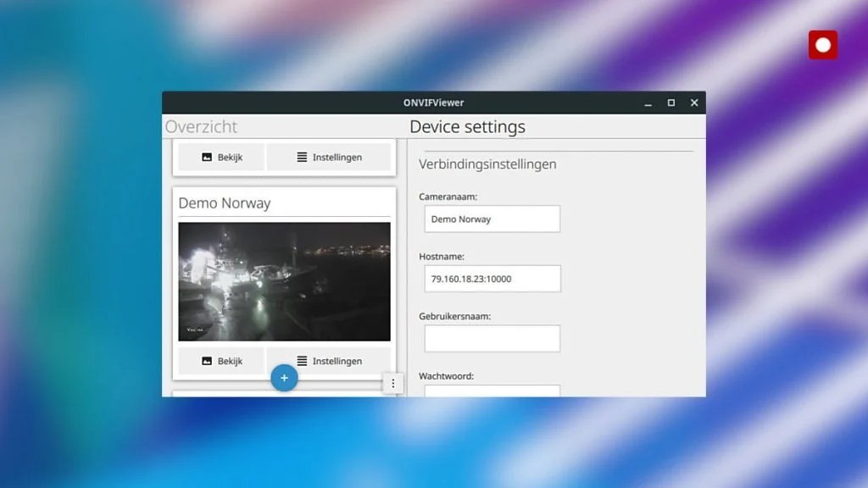Close the ONVIFViewer window
The image size is (868, 488).
click(x=694, y=103)
